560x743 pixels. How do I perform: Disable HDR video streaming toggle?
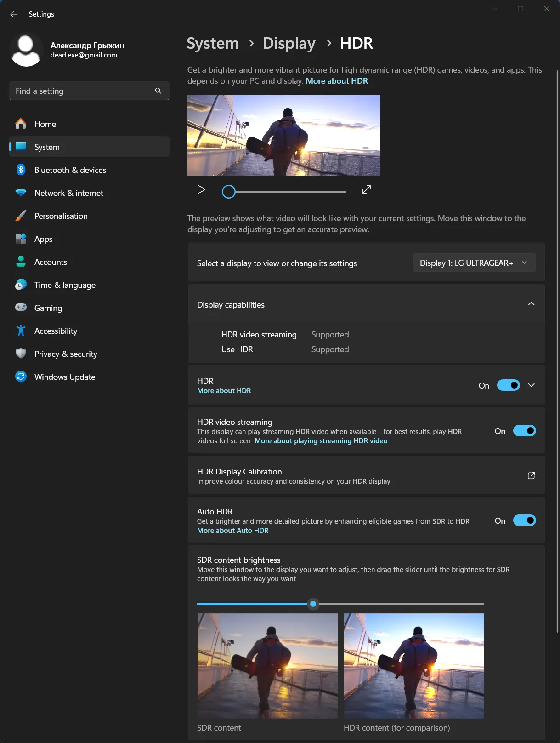(524, 431)
